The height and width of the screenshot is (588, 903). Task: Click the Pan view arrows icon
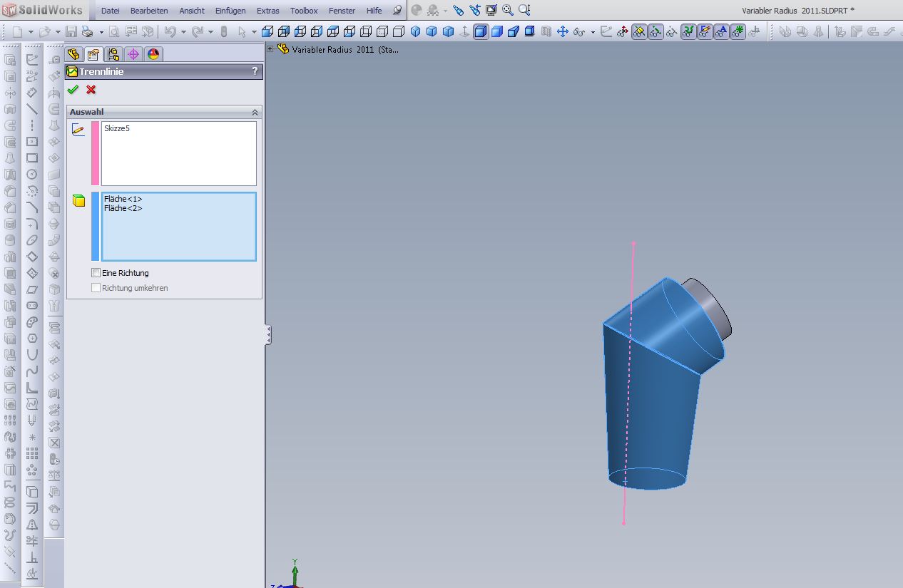point(563,31)
